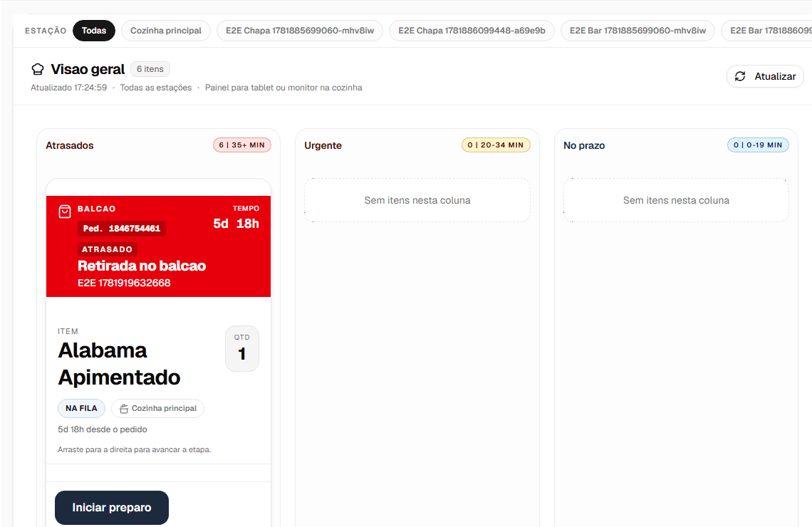812x527 pixels.
Task: Filter by Cozinha principal station
Action: [x=166, y=31]
